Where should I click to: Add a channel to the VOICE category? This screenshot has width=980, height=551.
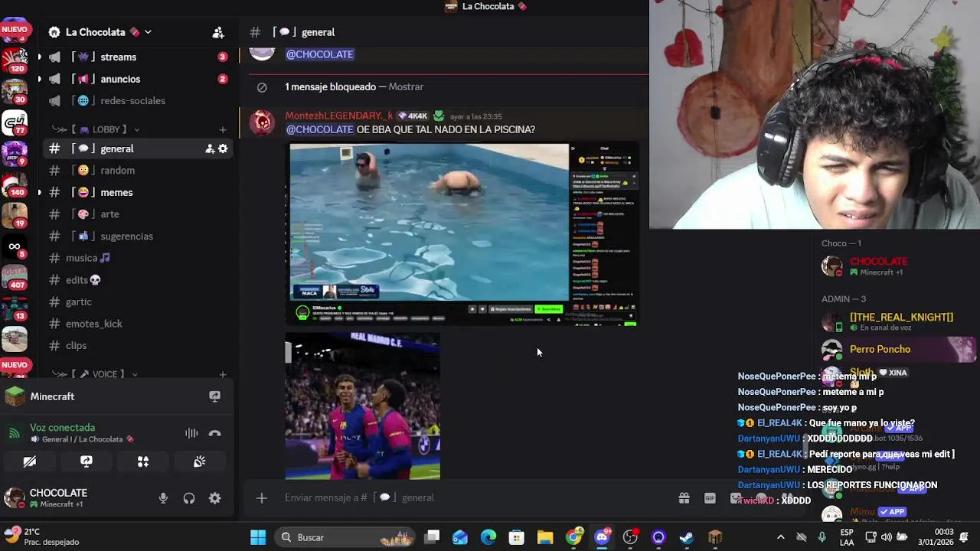[223, 374]
